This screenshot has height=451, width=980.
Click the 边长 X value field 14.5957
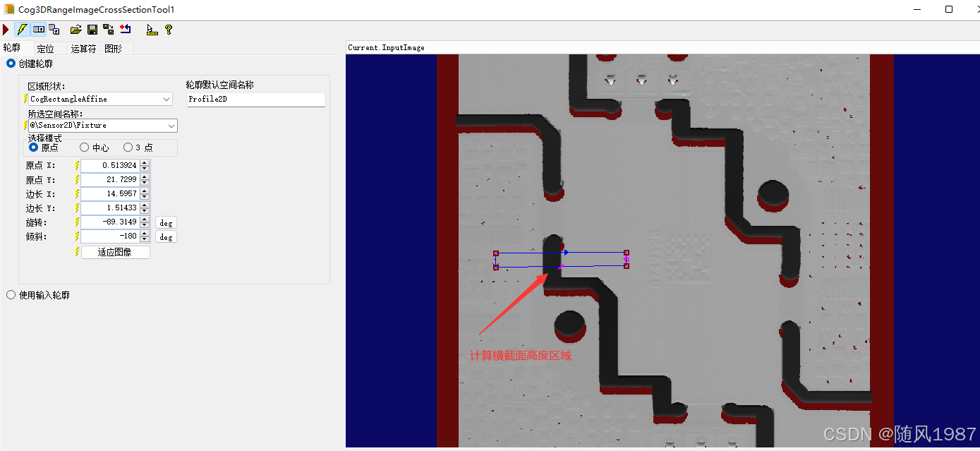(110, 193)
